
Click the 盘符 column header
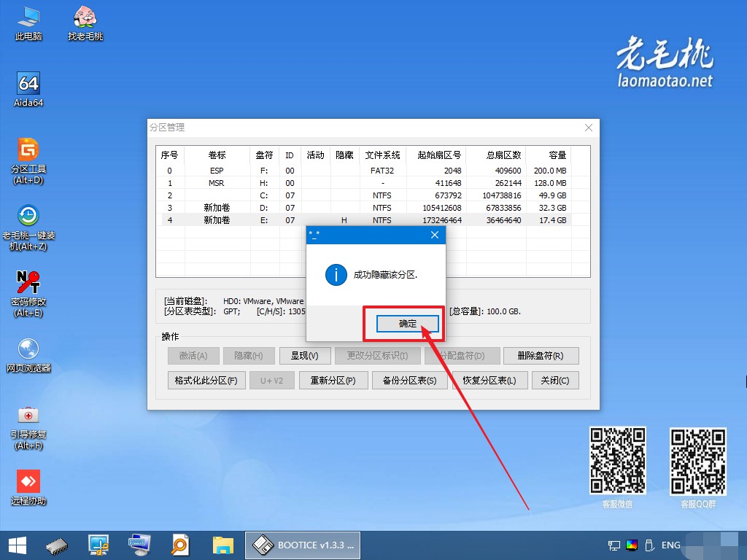(x=264, y=155)
